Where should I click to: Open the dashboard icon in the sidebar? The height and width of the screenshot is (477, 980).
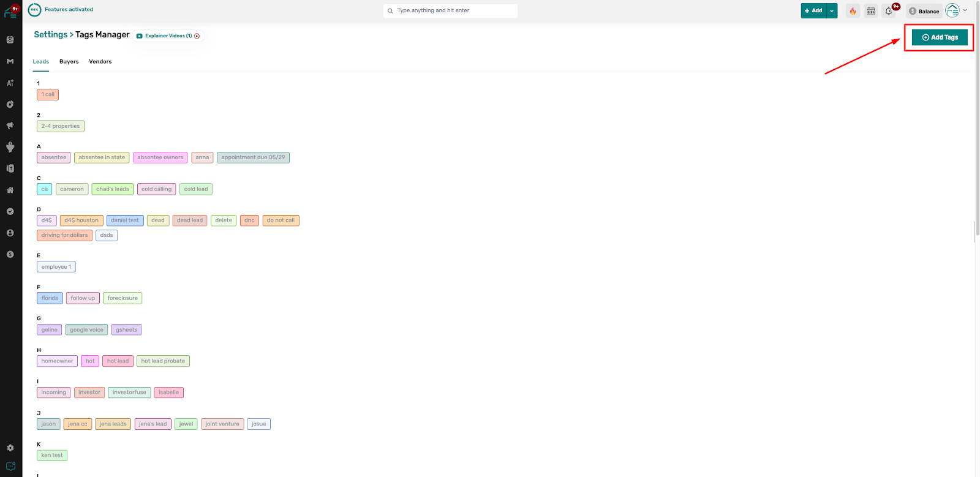click(x=10, y=40)
